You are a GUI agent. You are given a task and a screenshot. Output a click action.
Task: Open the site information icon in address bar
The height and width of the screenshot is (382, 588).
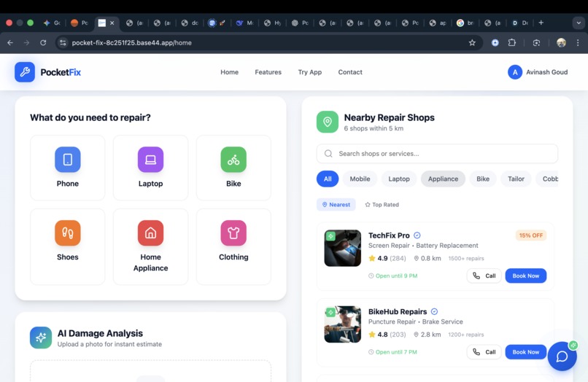click(63, 43)
